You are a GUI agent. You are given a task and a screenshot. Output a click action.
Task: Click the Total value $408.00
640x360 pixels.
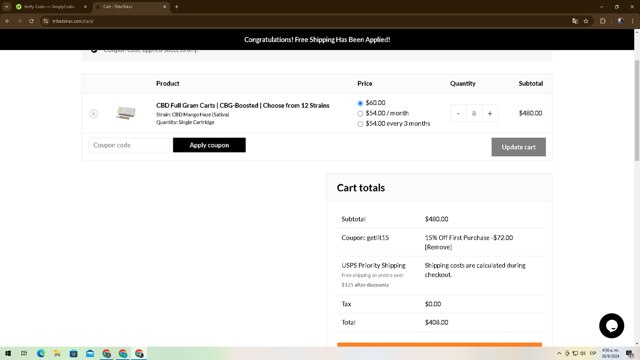[x=436, y=322]
